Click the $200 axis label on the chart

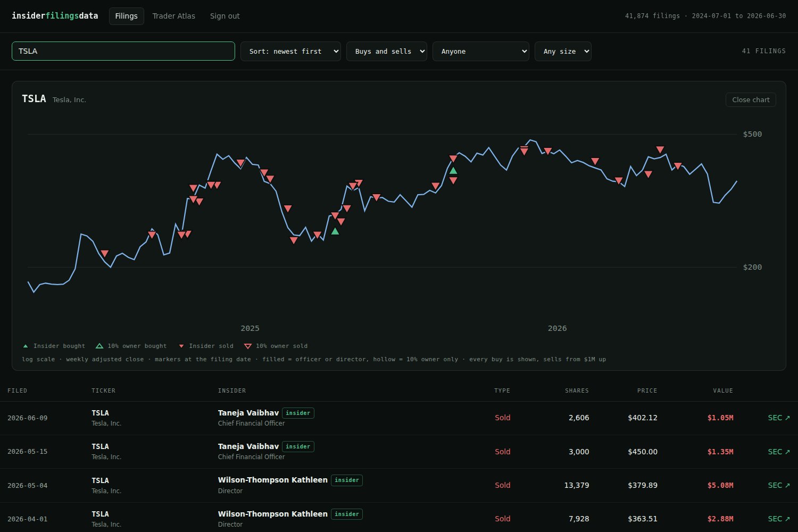[752, 267]
